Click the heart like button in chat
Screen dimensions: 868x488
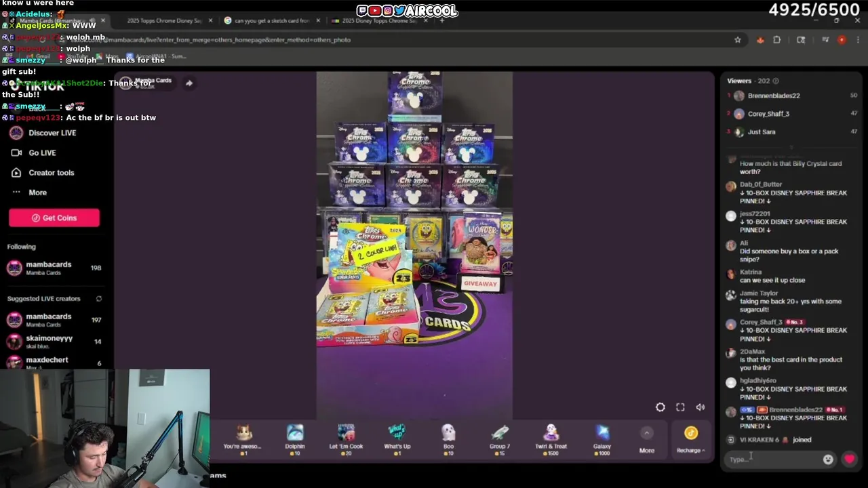(x=849, y=459)
